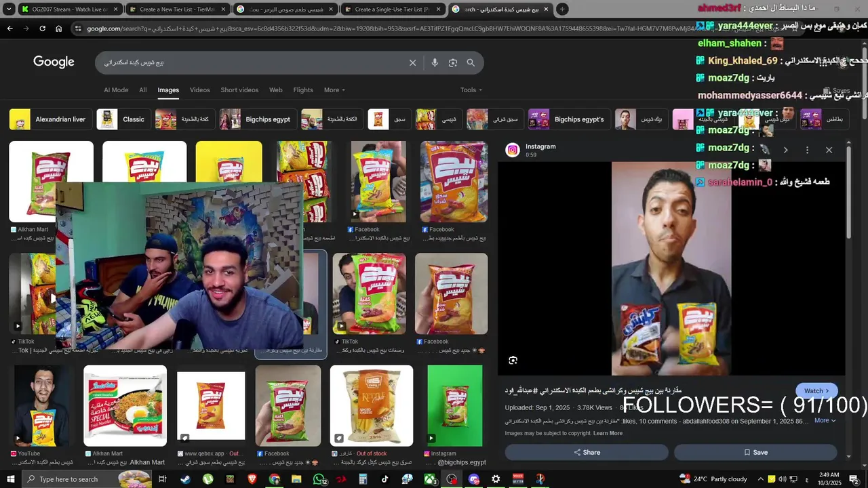Search inside image with Lens icon
868x488 pixels.
pyautogui.click(x=513, y=361)
